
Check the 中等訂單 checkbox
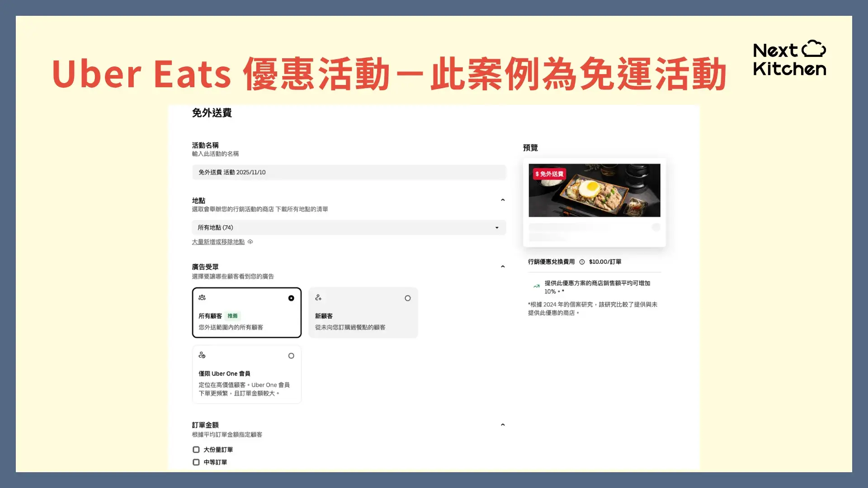point(196,462)
